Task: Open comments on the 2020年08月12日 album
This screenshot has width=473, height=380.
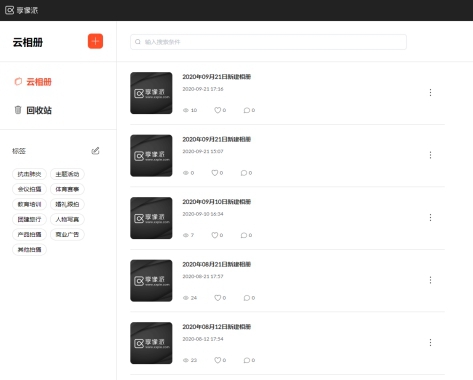Action: (247, 360)
